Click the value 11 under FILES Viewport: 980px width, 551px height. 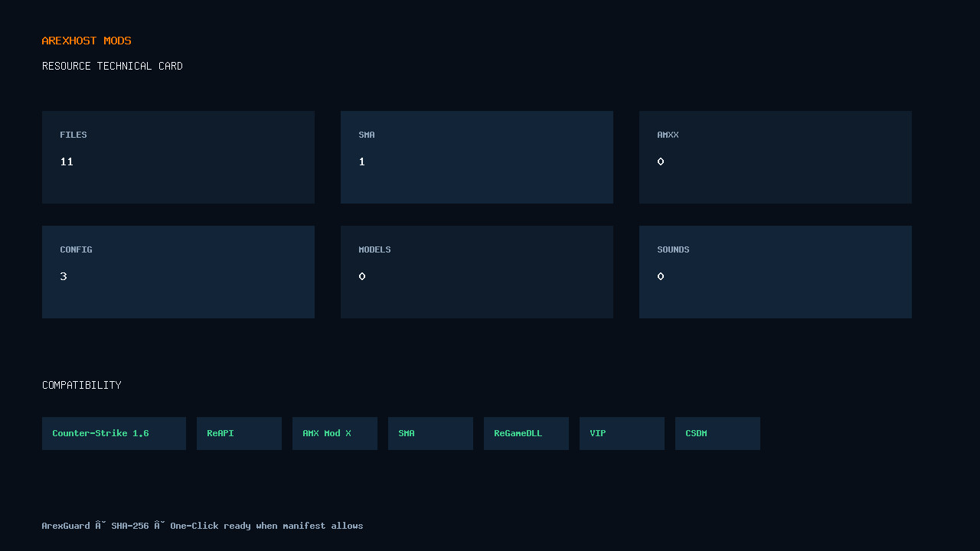[x=67, y=161]
